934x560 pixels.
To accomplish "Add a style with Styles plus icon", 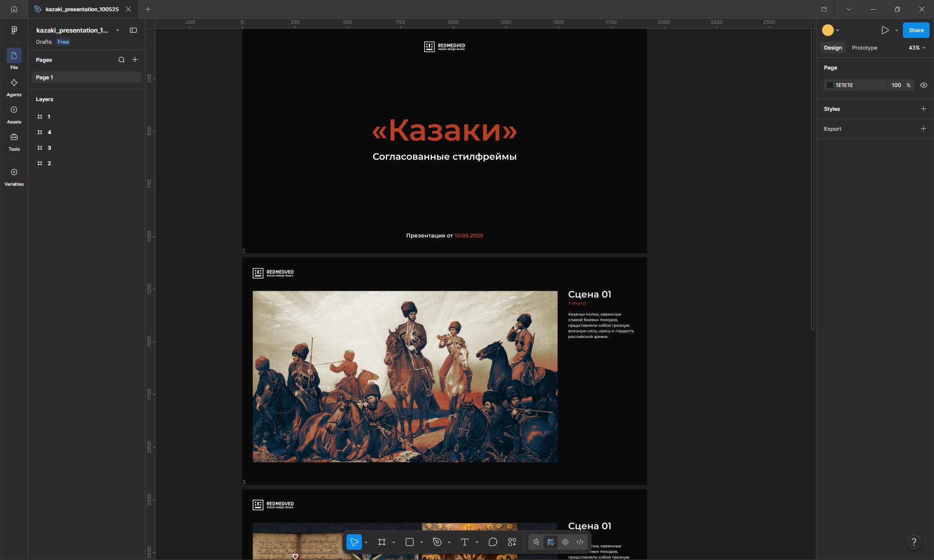I will 923,109.
